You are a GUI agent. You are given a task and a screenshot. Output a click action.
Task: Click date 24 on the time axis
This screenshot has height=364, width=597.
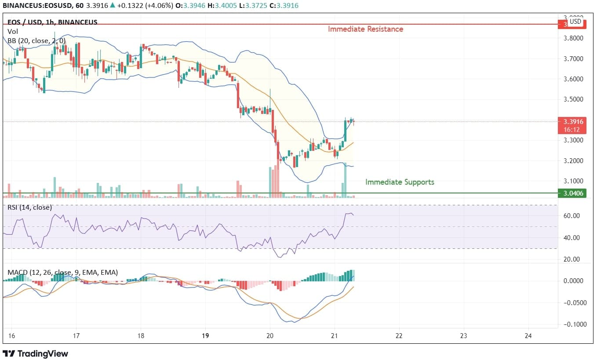[x=528, y=336]
